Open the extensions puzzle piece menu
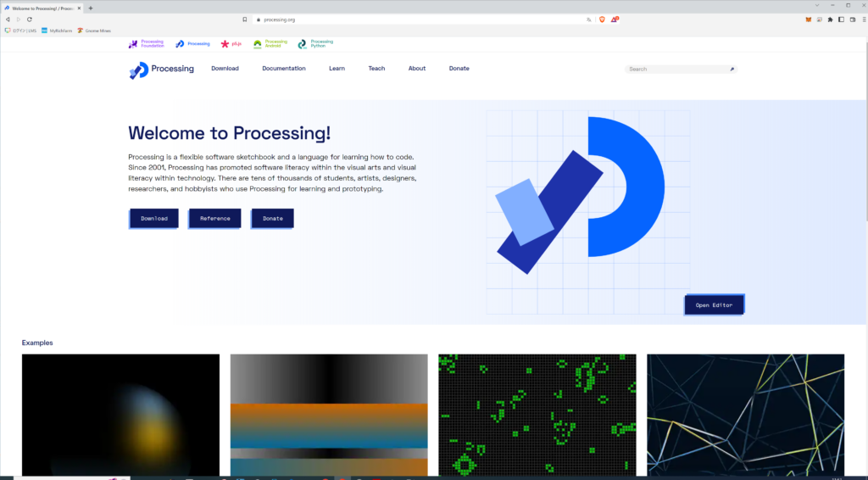Screen dimensions: 868x480 (x=830, y=20)
